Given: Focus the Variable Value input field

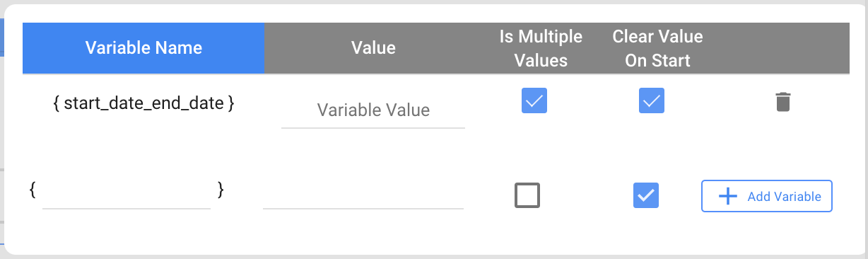Looking at the screenshot, I should (x=373, y=111).
